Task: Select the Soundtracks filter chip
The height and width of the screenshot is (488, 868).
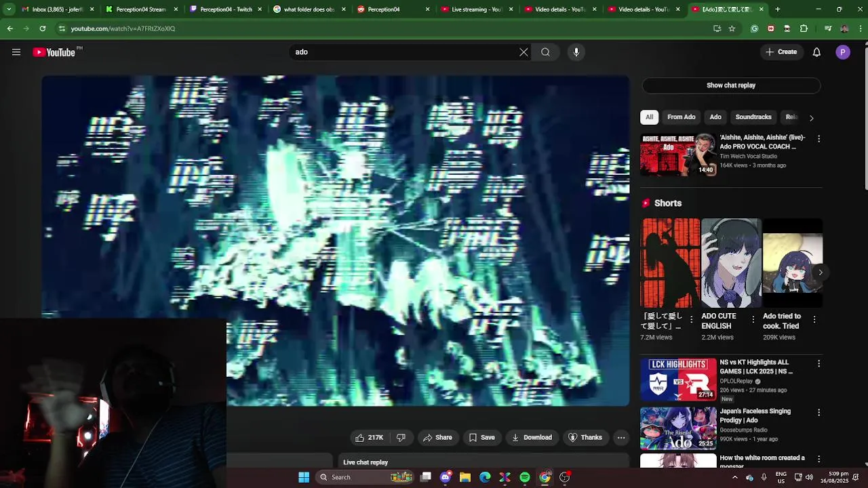Action: pos(753,117)
